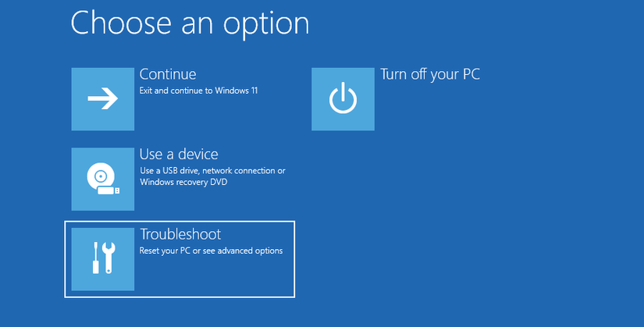
Task: Click "Exit and continue to Windows 11" text
Action: point(198,91)
